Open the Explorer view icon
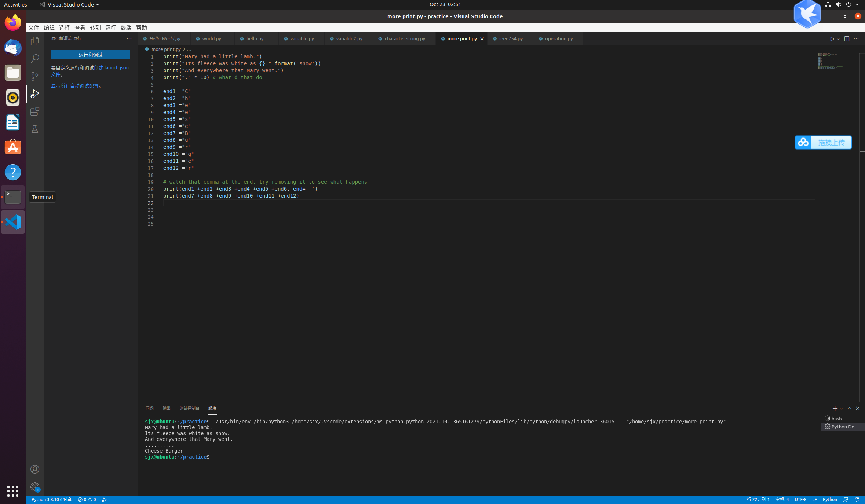The height and width of the screenshot is (504, 865). [35, 41]
